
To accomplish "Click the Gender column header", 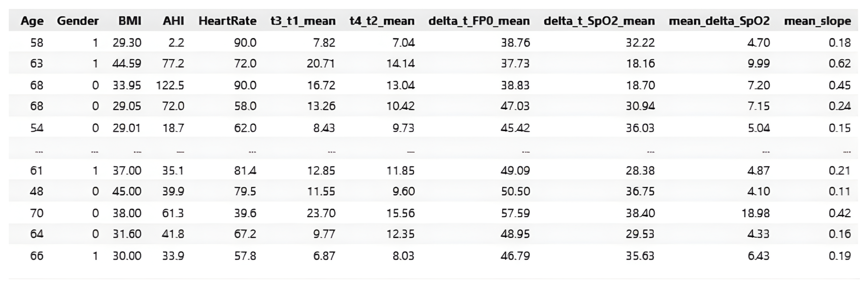I will click(x=78, y=21).
